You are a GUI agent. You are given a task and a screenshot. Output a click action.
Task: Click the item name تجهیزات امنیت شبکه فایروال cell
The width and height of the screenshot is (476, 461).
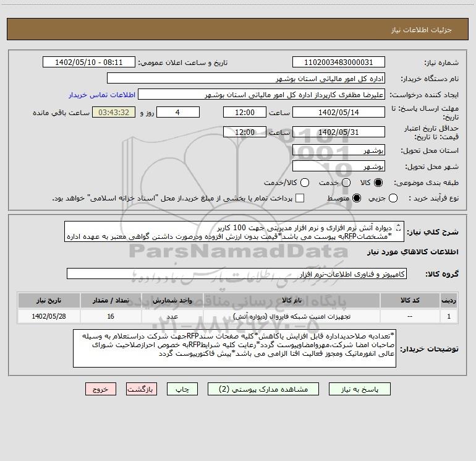pyautogui.click(x=291, y=317)
